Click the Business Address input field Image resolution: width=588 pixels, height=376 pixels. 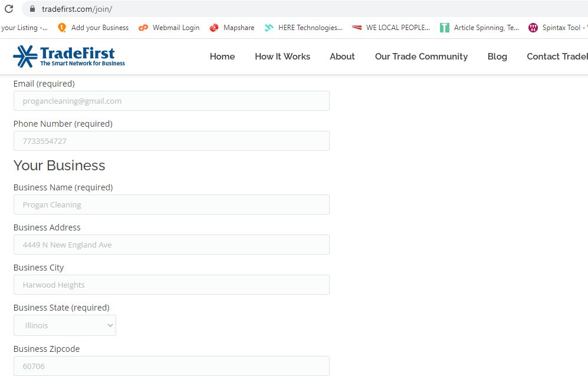(x=172, y=245)
